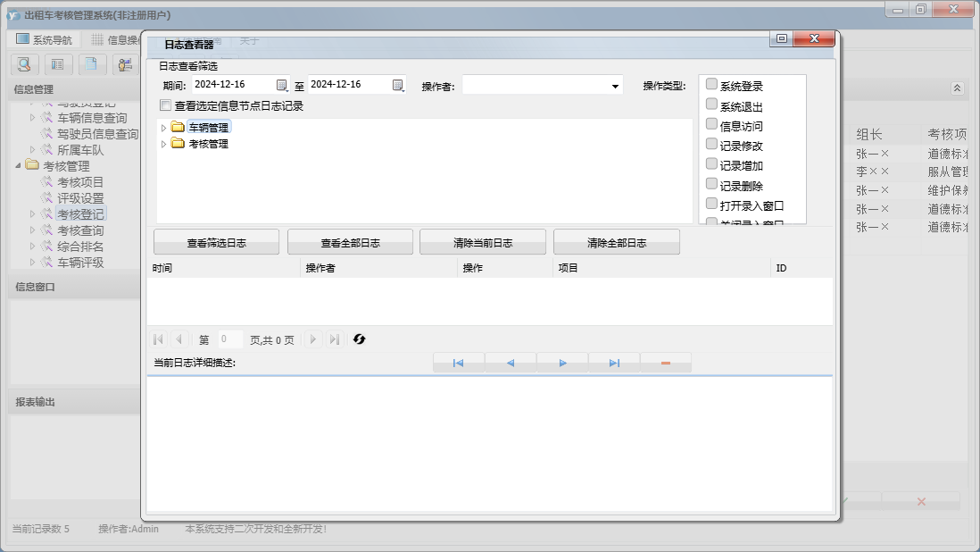This screenshot has width=980, height=552.
Task: Go to previous page of log list
Action: pos(179,339)
